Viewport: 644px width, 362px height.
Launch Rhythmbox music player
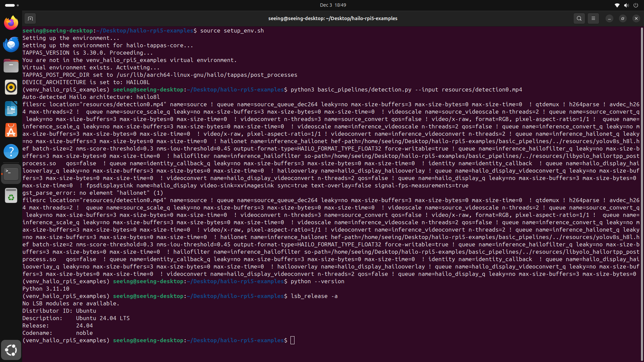click(x=11, y=87)
